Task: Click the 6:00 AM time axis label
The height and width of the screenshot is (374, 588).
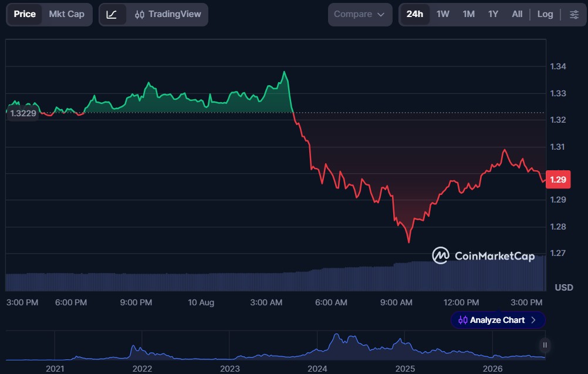Action: (331, 302)
